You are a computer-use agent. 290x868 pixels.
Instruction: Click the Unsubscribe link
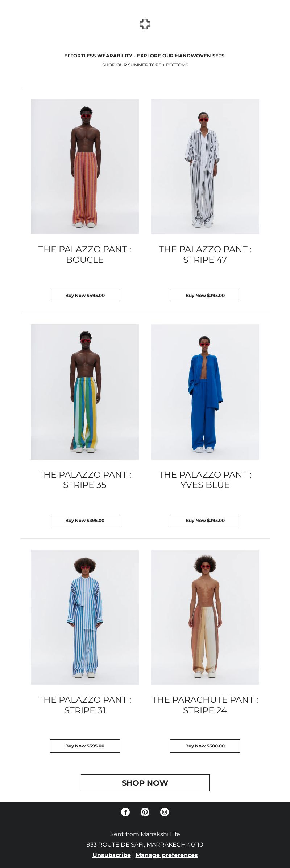tap(112, 855)
